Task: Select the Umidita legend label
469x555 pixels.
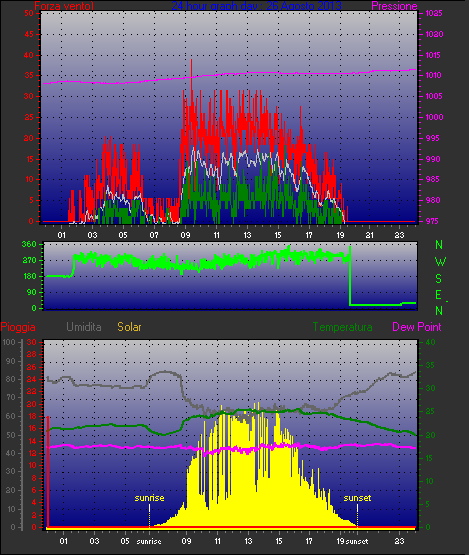Action: coord(84,327)
